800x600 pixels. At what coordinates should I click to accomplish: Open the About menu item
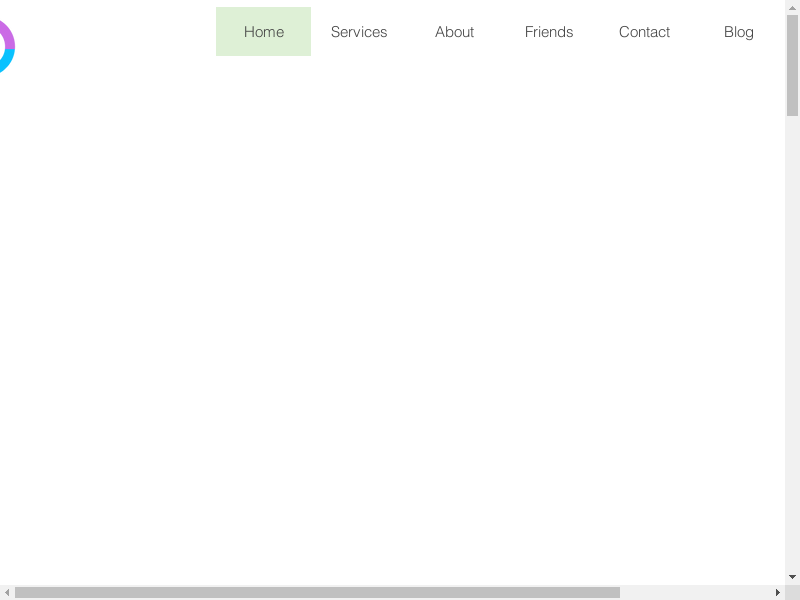point(454,32)
